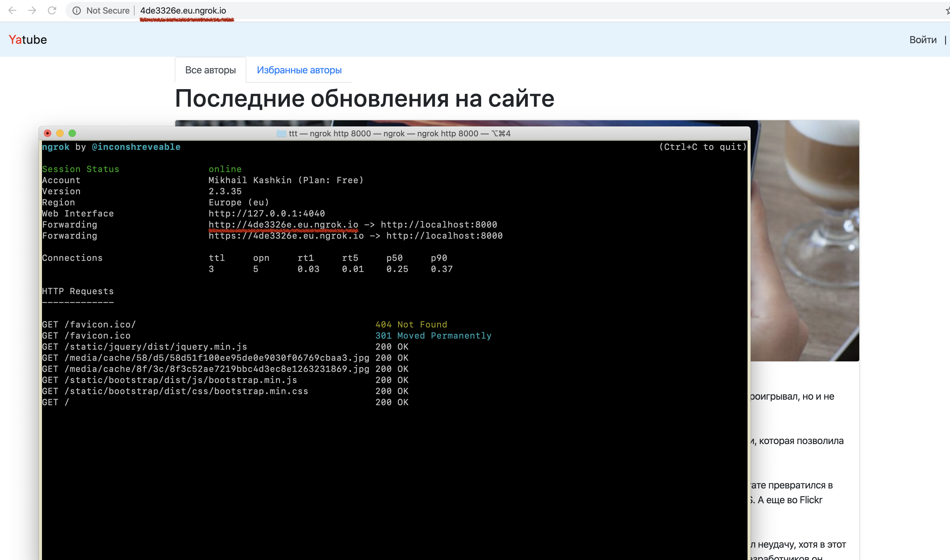
Task: Click the https://4de3326e.eu.ngrok.io forwarding URL
Action: [286, 236]
